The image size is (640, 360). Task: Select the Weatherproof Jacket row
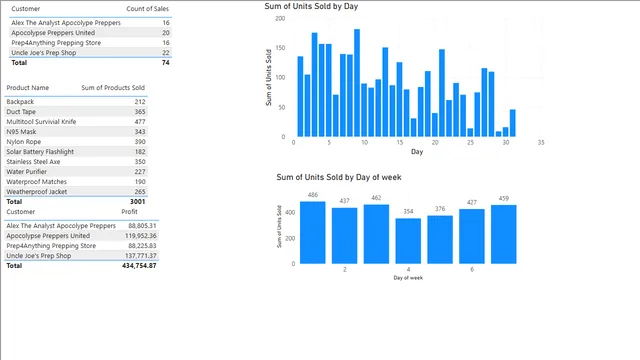coord(76,191)
